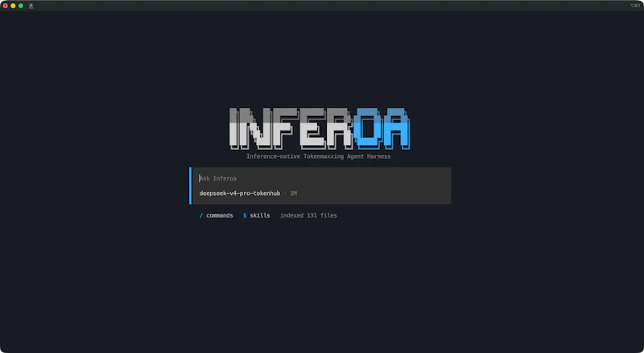Minimize the window with yellow button

13,6
